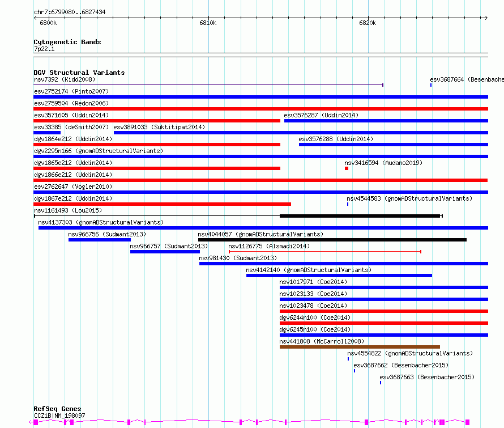Open nsv4544583 (gnomADStructuralVariants) label

coord(409,198)
